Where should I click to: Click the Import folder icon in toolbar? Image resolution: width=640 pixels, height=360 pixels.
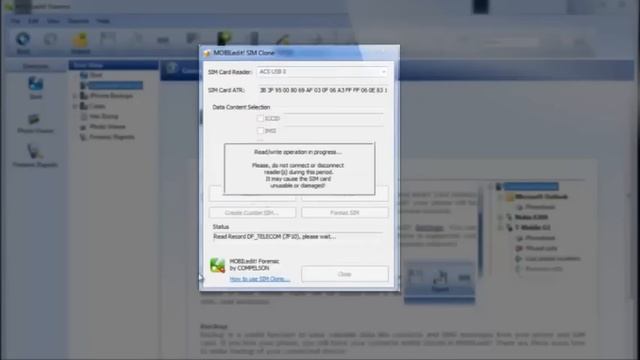[x=80, y=40]
